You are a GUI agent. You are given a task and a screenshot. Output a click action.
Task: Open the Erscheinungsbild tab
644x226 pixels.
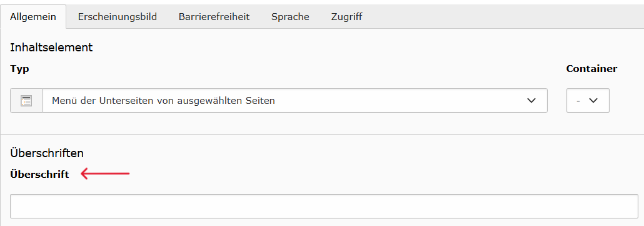tap(117, 17)
